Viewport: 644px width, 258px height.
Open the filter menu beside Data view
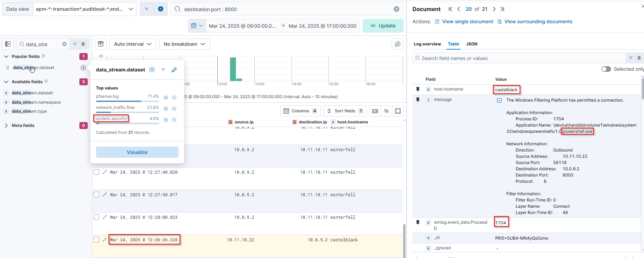[x=147, y=9]
